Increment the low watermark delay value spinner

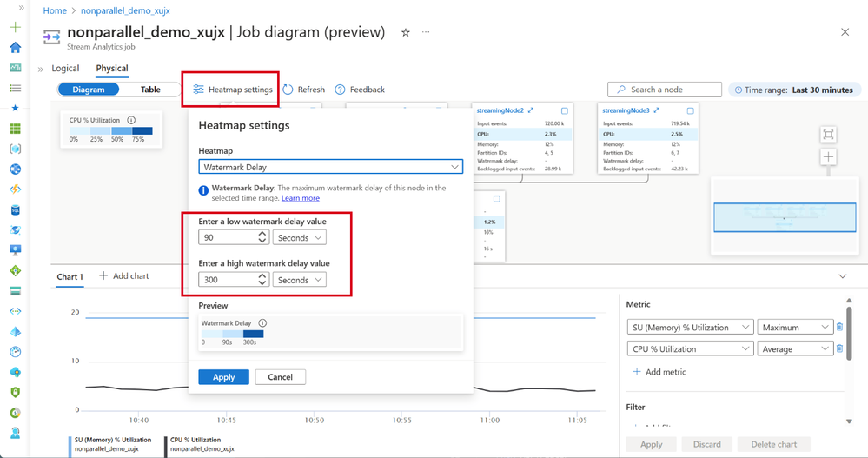coord(262,234)
